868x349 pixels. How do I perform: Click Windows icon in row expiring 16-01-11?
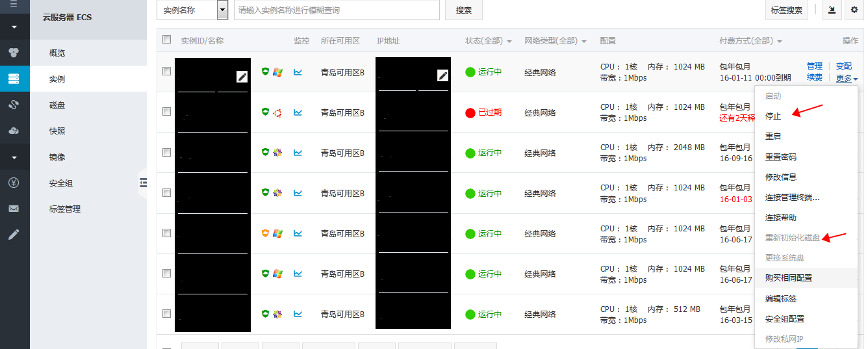point(277,72)
